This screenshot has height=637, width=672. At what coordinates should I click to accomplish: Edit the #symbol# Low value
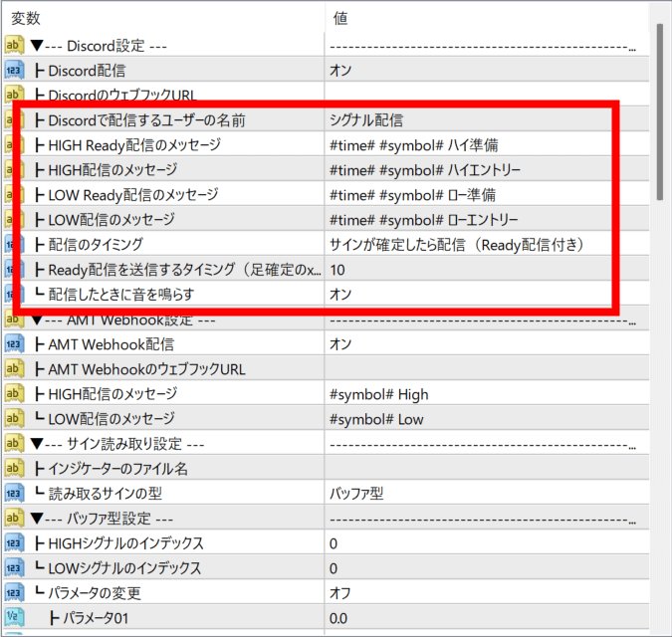tap(376, 419)
